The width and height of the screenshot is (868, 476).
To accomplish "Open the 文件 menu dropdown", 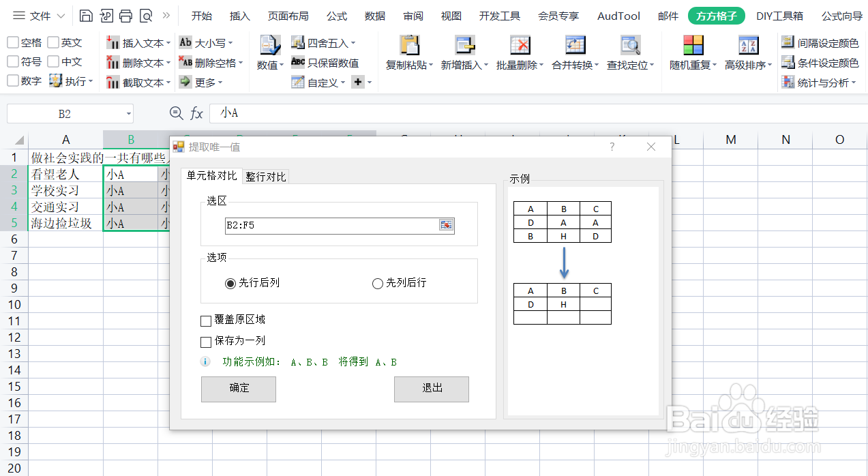I will pos(40,16).
